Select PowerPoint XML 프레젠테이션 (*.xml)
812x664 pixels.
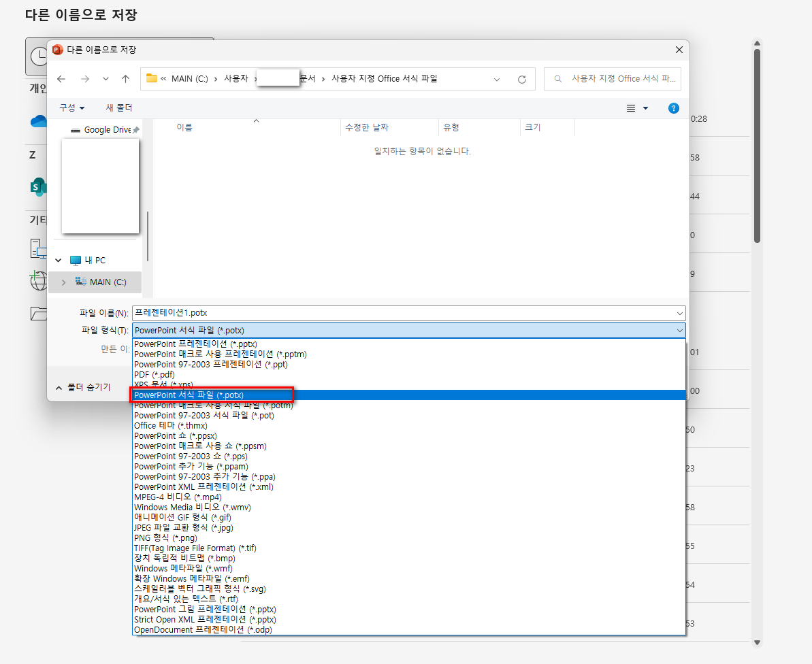409,487
